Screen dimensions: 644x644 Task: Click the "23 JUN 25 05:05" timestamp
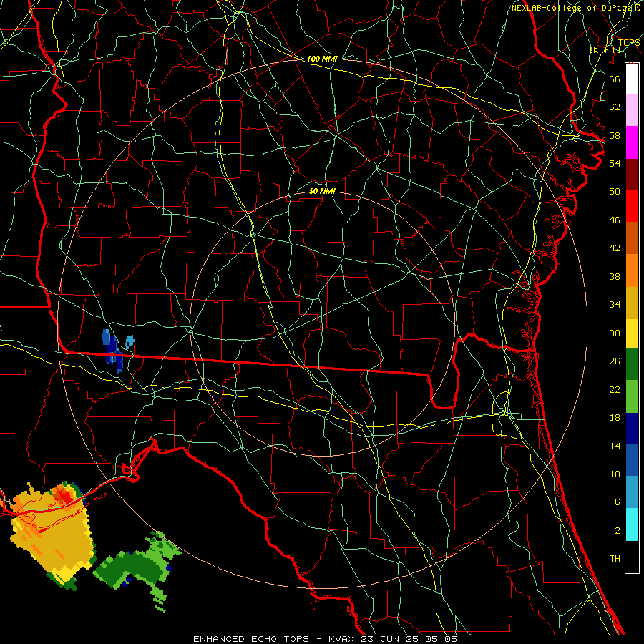tap(409, 639)
